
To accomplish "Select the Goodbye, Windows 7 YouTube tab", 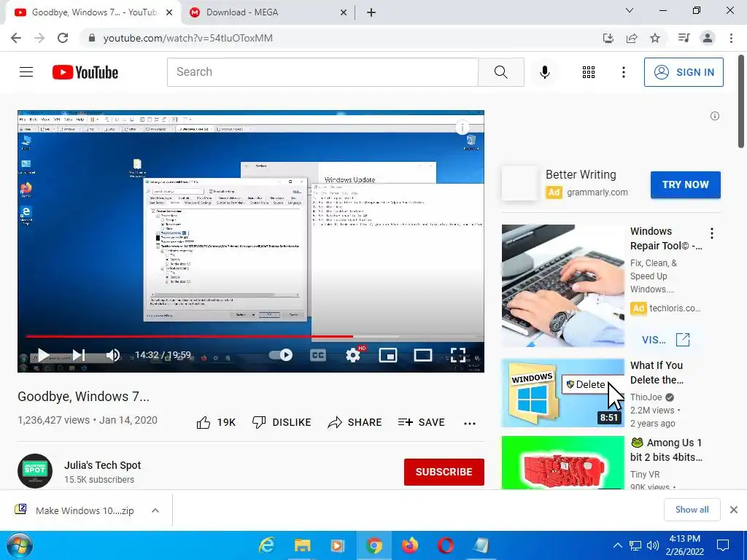I will (94, 12).
